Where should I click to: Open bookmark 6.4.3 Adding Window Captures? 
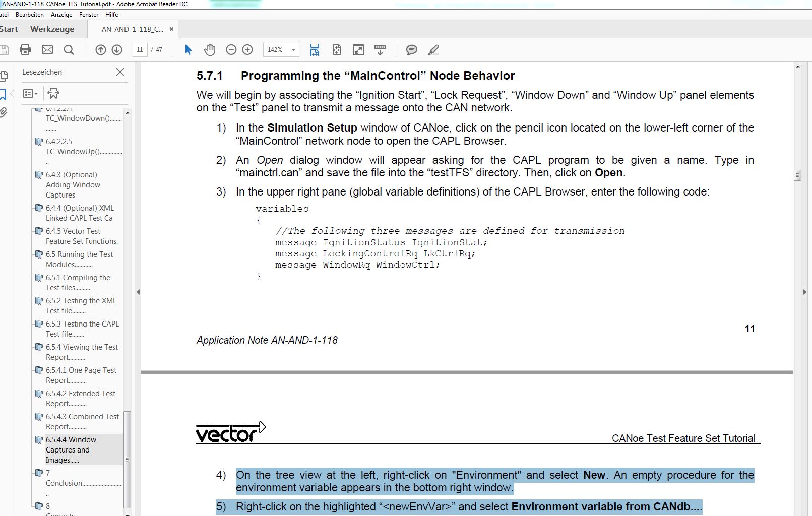click(x=73, y=185)
